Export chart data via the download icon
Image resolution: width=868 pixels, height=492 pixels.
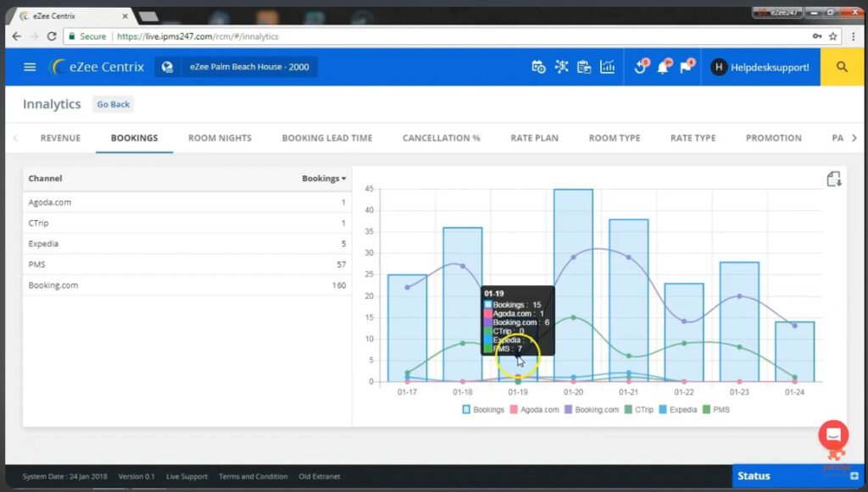pos(833,179)
